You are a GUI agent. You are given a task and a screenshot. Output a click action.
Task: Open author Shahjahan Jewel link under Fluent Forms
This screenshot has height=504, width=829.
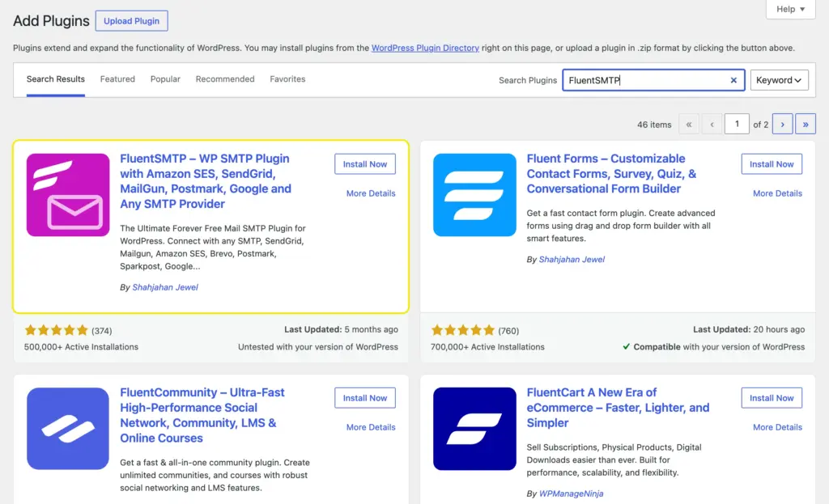tap(572, 260)
